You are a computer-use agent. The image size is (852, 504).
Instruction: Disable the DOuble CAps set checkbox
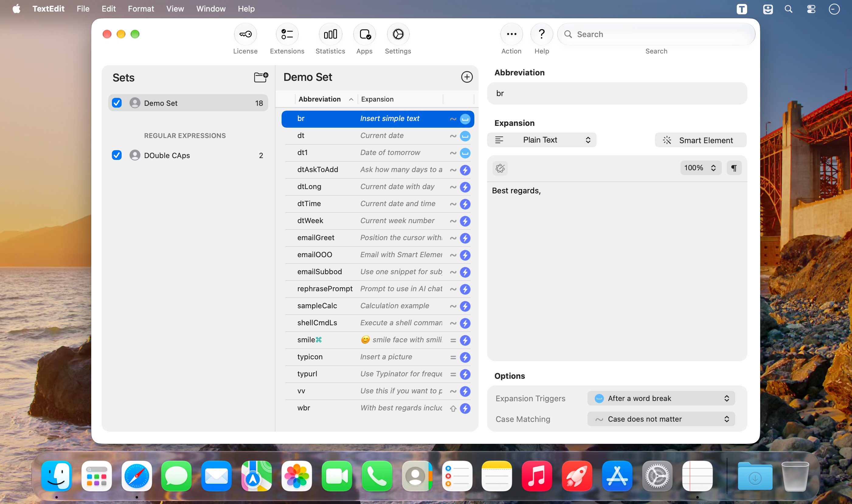click(117, 155)
